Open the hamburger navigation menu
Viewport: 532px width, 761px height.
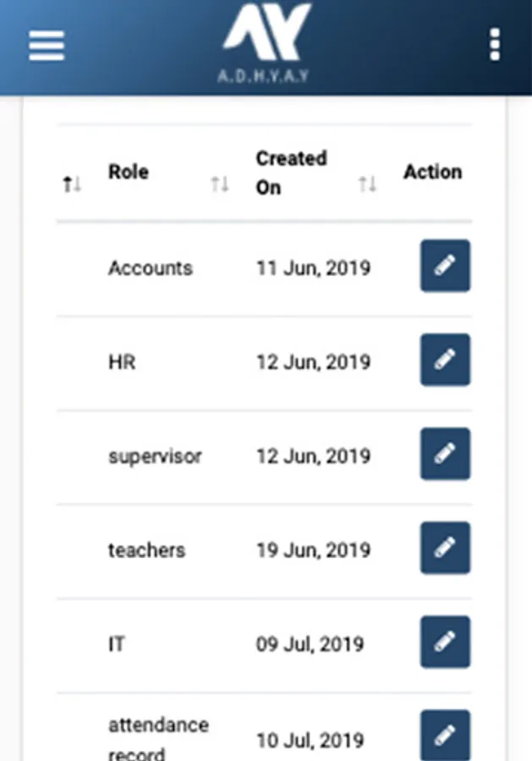coord(47,45)
